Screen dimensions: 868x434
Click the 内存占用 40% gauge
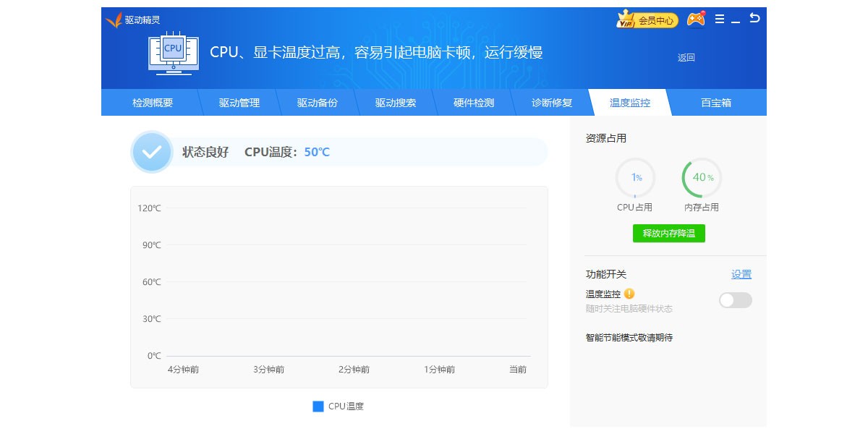(x=702, y=178)
